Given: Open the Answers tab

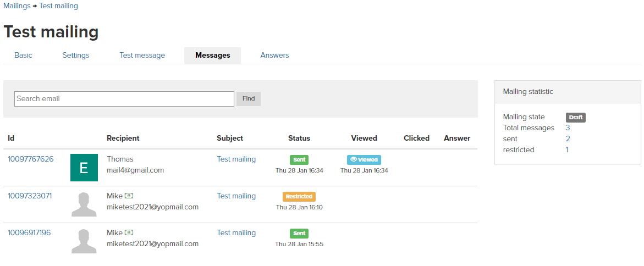Looking at the screenshot, I should [274, 56].
